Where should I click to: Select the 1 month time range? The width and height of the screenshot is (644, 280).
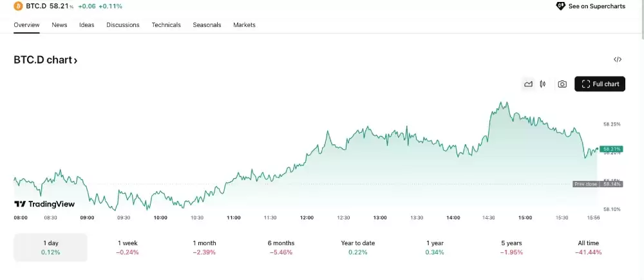(x=205, y=247)
